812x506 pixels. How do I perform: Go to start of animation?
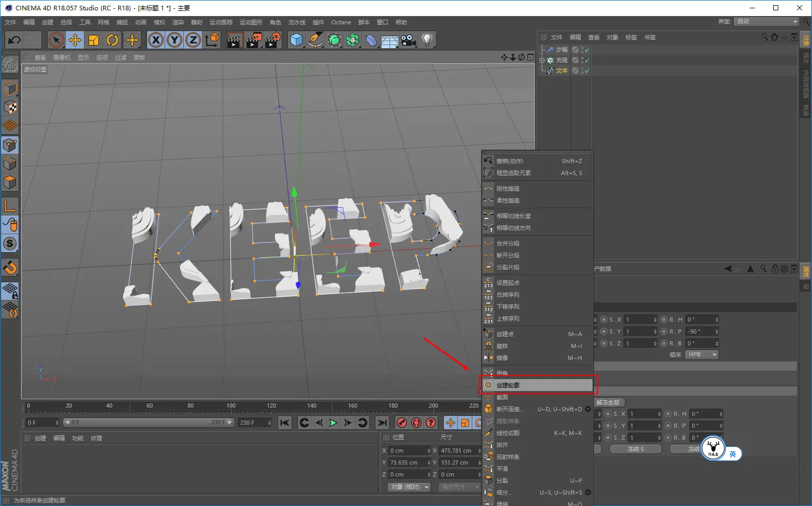tap(285, 423)
